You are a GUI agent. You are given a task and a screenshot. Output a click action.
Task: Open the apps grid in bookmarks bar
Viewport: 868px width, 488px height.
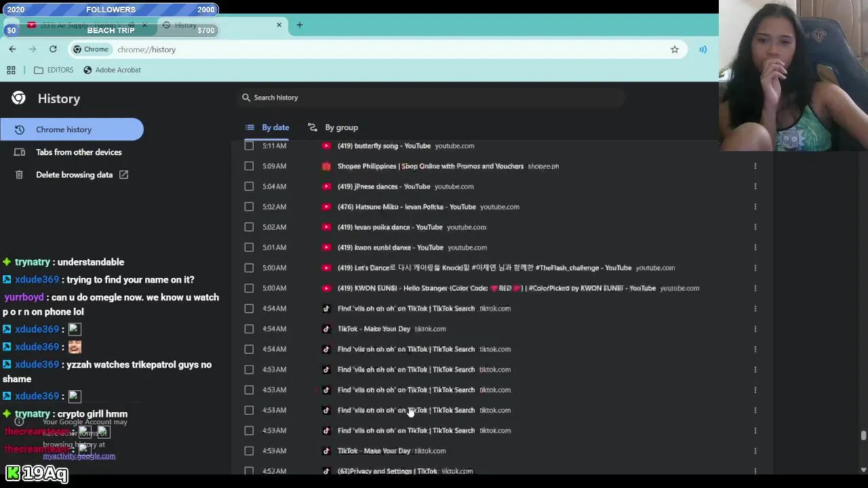pos(11,70)
